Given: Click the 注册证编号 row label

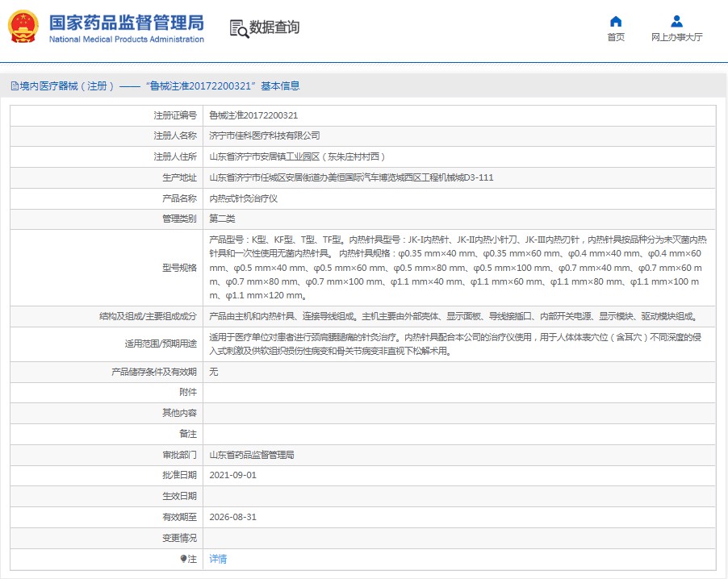Looking at the screenshot, I should coord(175,115).
